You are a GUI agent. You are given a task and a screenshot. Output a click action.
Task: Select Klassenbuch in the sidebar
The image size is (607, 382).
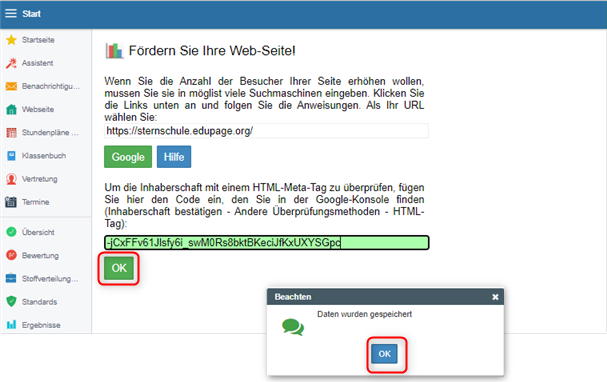pos(44,156)
